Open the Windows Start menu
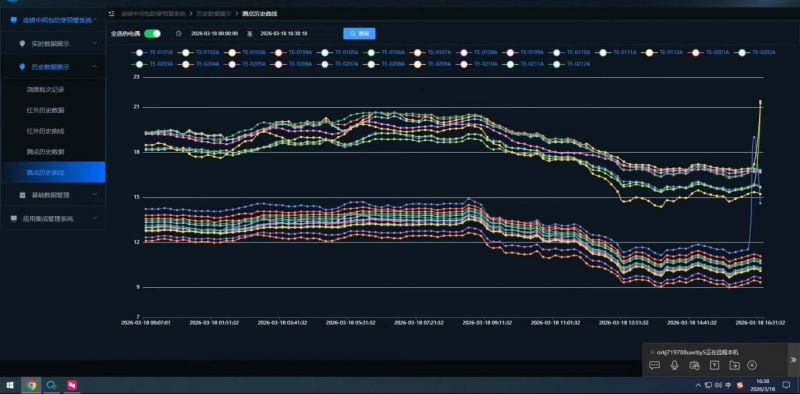 (10, 385)
